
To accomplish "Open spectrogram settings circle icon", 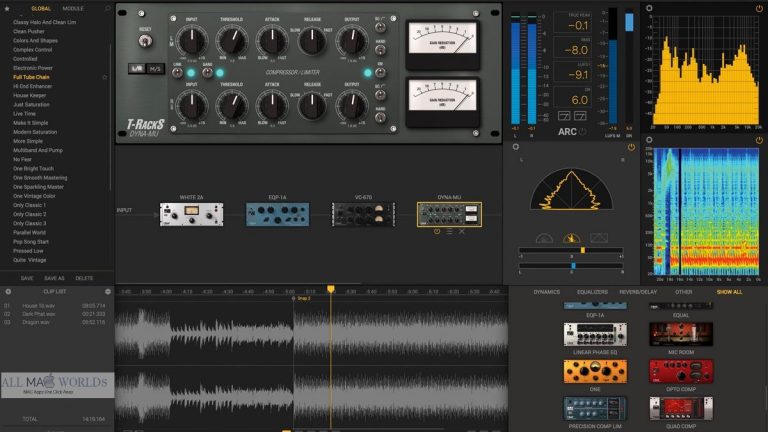I will tap(649, 140).
